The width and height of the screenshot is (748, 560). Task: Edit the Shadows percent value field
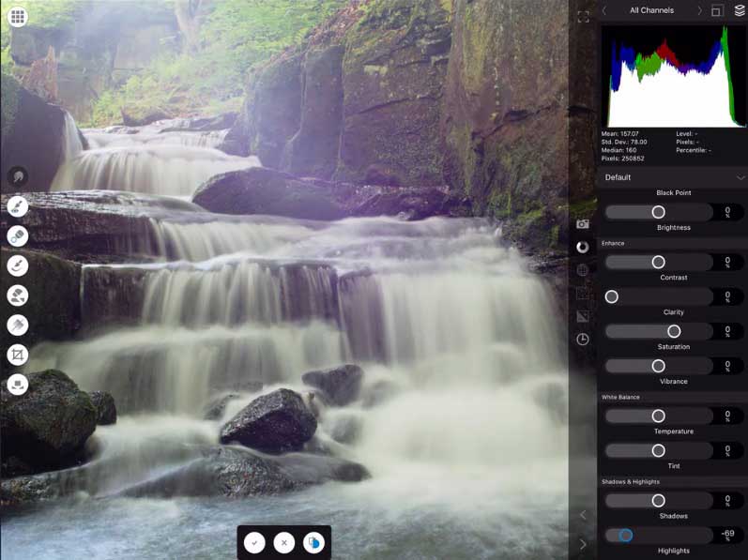(x=728, y=500)
